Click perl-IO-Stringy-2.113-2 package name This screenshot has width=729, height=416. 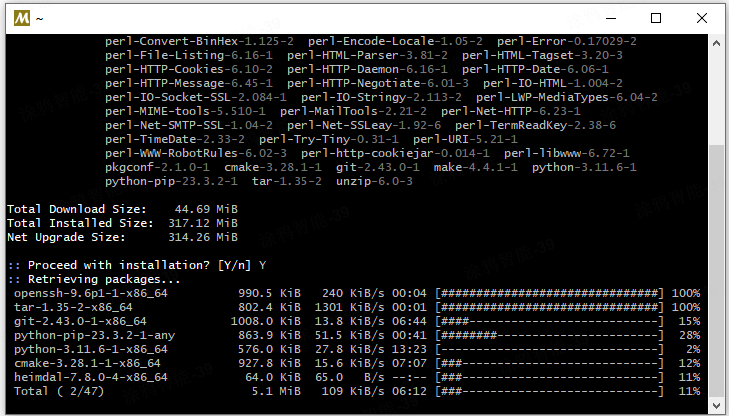pyautogui.click(x=381, y=97)
